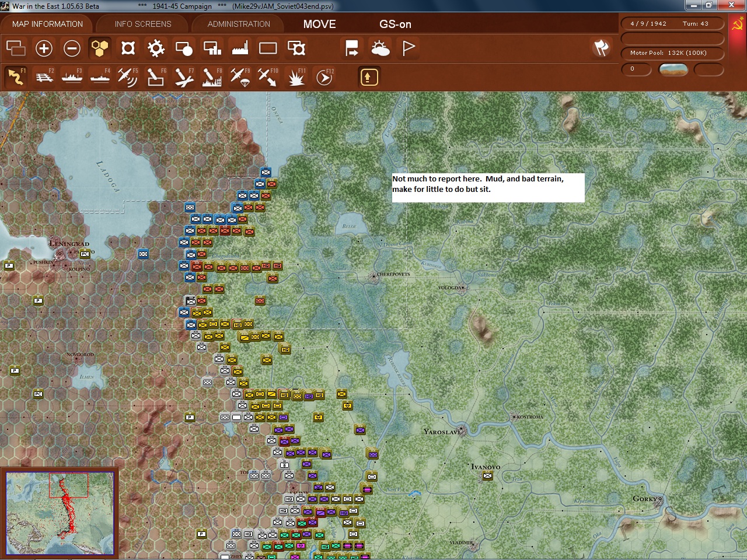Click the weather terrain indicator image
This screenshot has width=747, height=560.
[673, 69]
